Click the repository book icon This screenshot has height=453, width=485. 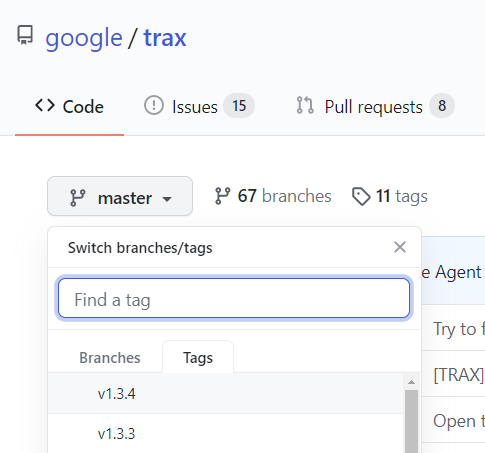click(25, 35)
